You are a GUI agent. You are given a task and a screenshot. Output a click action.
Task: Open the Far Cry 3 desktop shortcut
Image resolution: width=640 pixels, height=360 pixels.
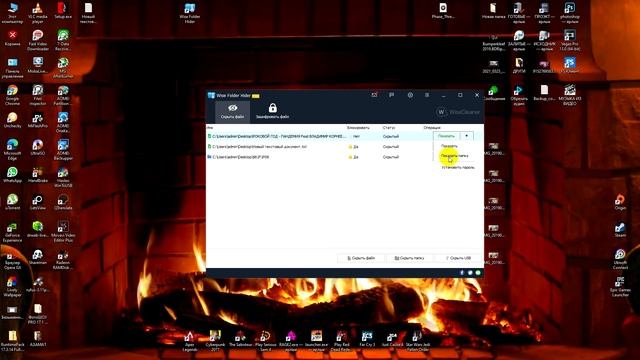click(367, 339)
